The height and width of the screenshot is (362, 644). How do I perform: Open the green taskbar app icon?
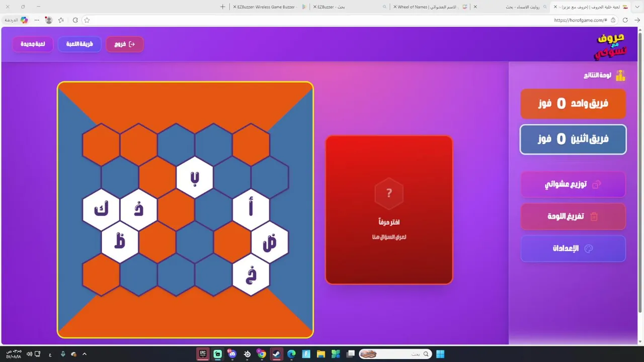click(x=217, y=354)
